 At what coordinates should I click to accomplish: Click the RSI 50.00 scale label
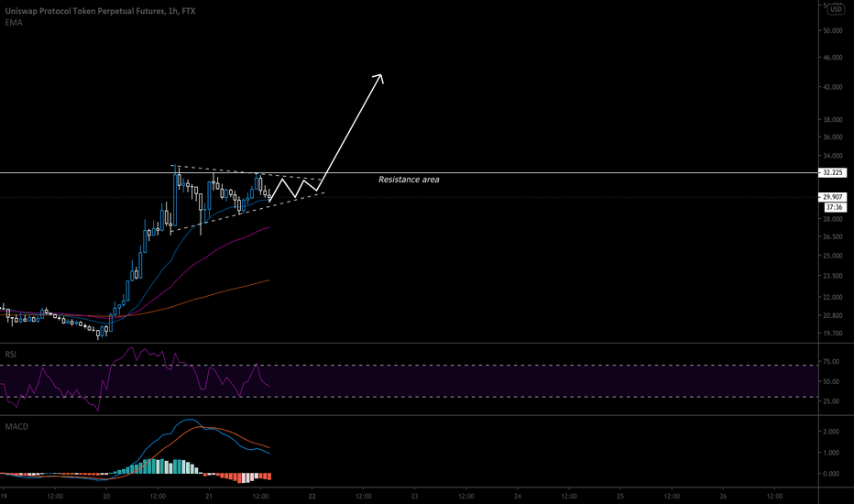[x=831, y=381]
